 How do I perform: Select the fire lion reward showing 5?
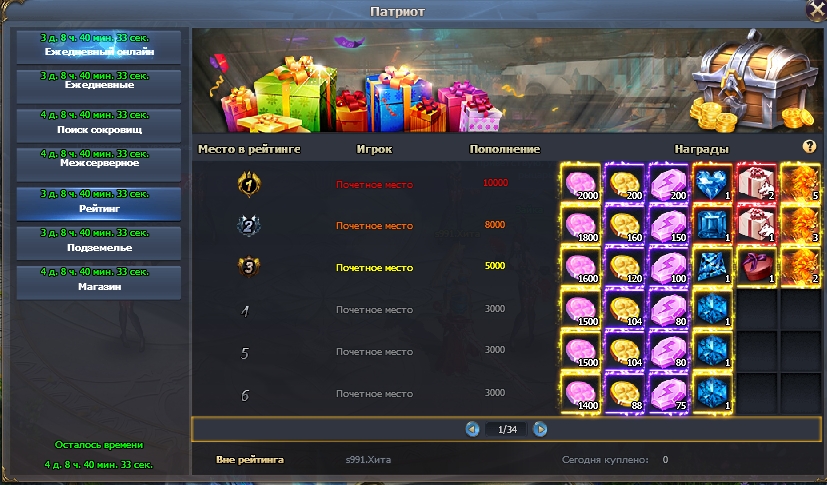pos(801,183)
